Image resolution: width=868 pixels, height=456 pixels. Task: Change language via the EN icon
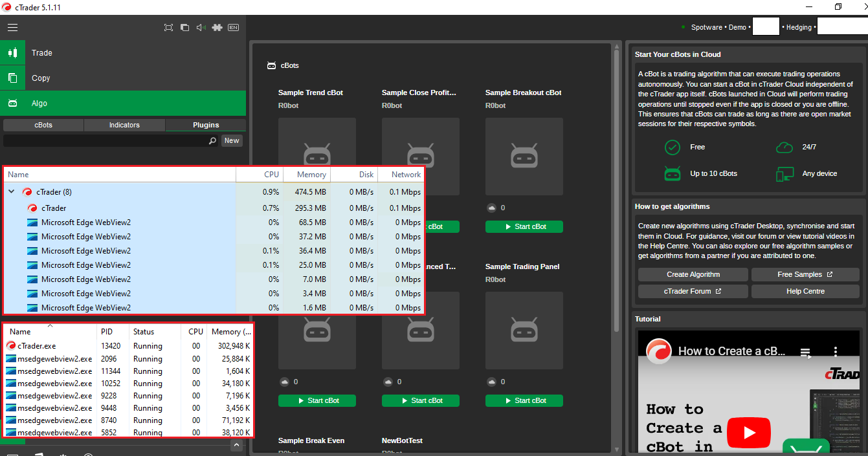(234, 27)
